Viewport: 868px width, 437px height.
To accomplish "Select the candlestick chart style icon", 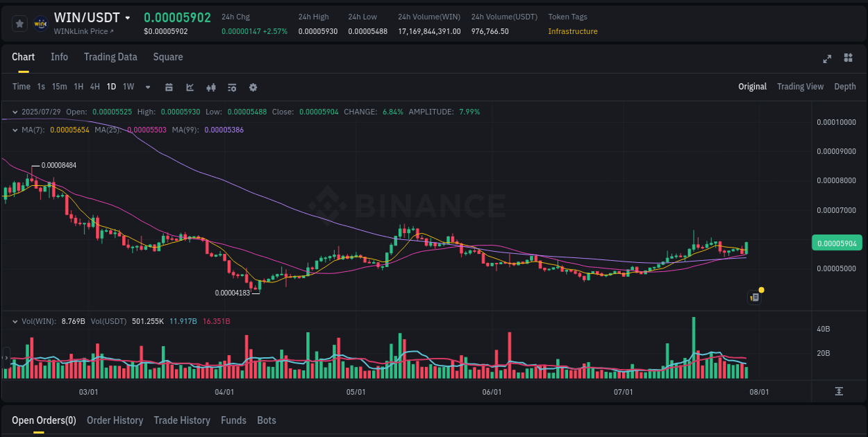I will pyautogui.click(x=211, y=87).
